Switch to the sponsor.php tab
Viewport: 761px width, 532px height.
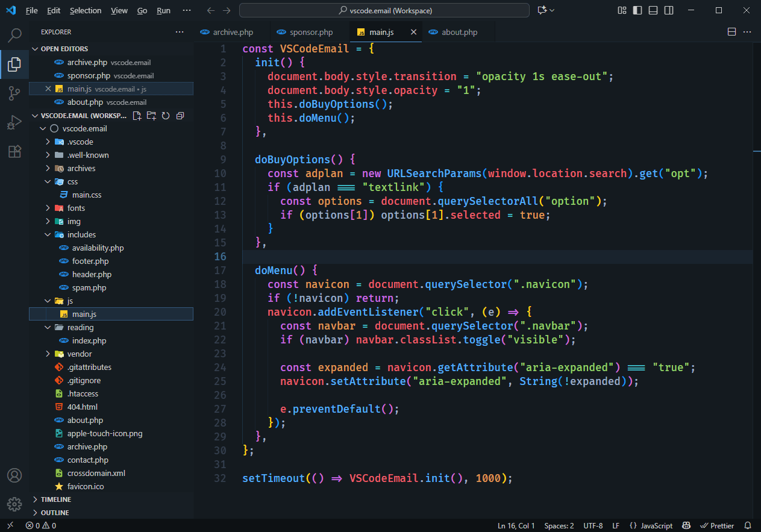(x=310, y=32)
